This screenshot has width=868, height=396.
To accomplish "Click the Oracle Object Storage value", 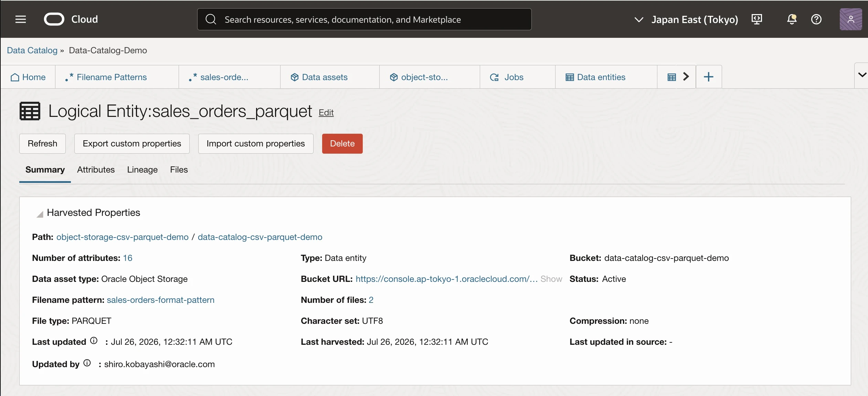I will pyautogui.click(x=144, y=279).
